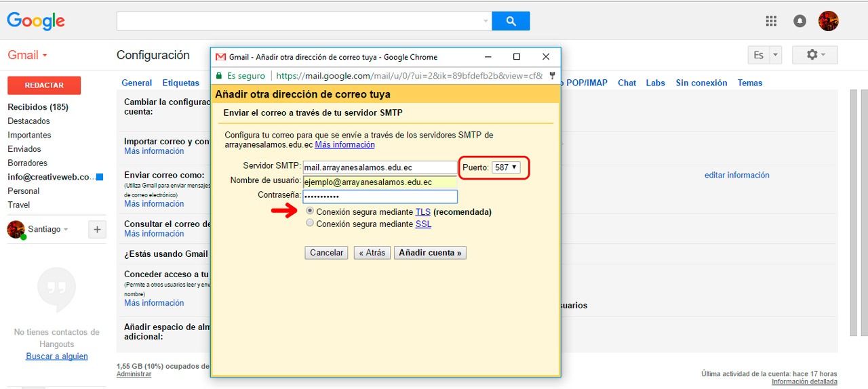Open the Temas settings tab

(x=750, y=83)
